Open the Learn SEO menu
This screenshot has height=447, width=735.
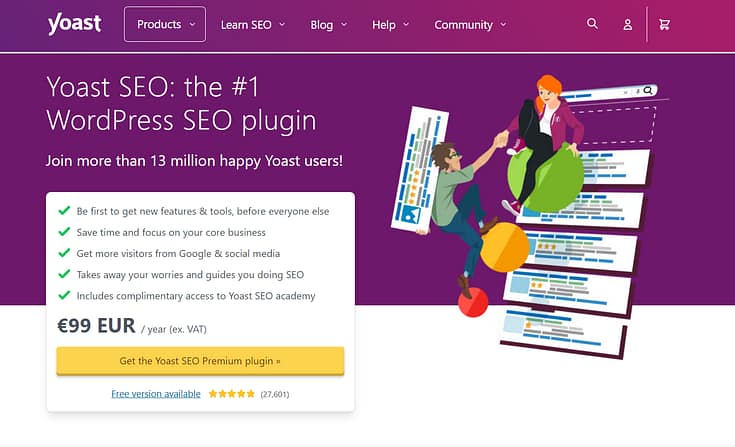point(253,24)
